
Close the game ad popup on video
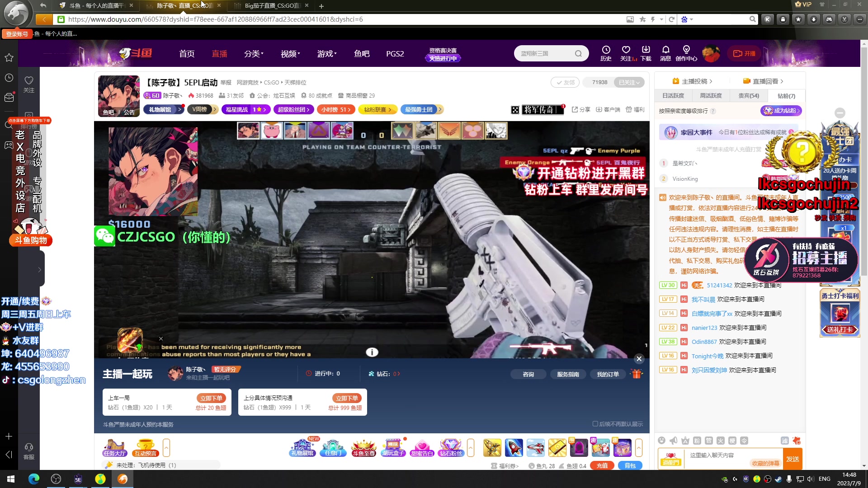[160, 338]
